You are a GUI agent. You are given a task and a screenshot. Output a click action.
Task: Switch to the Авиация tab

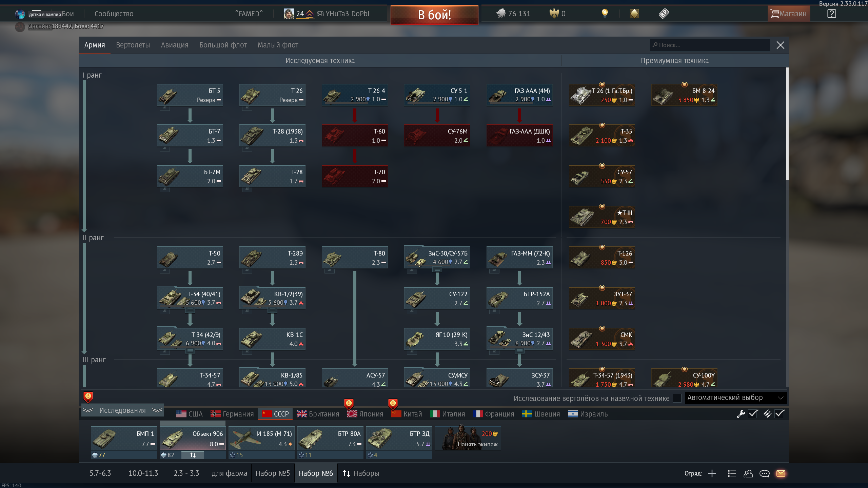point(175,45)
